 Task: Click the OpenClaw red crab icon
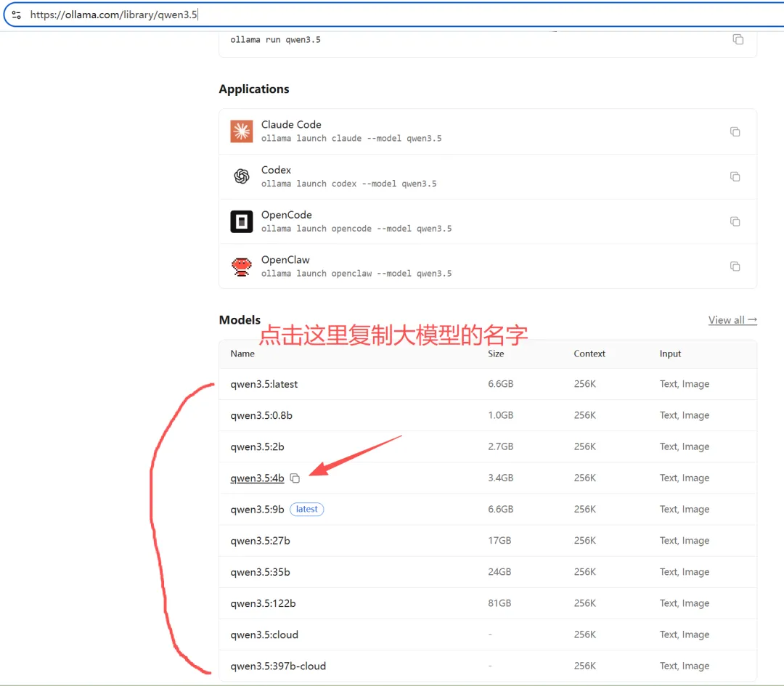point(242,266)
